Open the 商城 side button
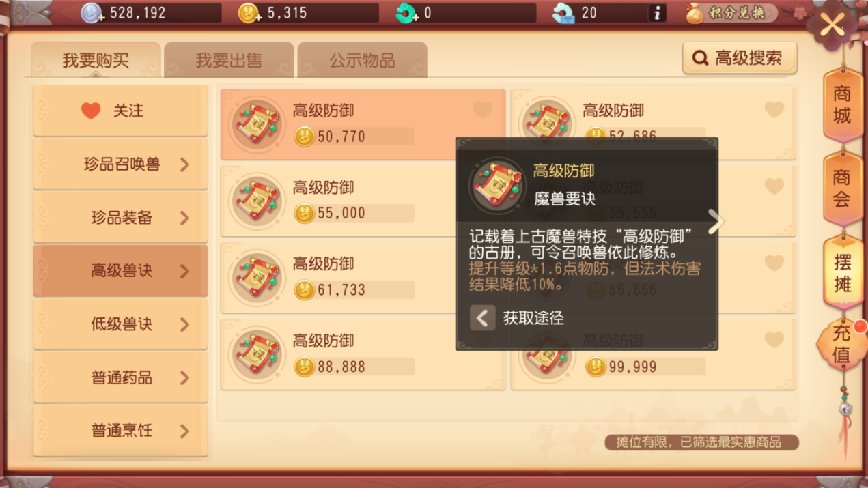Screen dimensions: 868x488 coord(843,105)
